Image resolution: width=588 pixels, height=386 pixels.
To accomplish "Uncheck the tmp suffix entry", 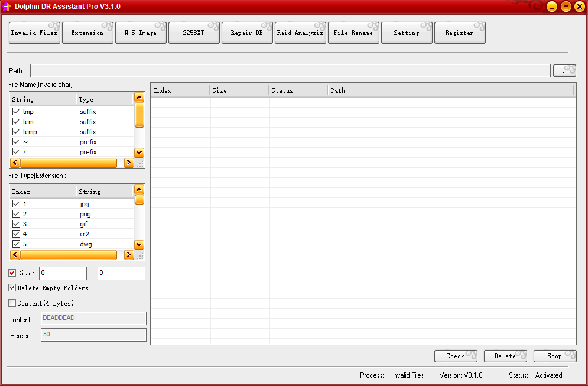I will click(16, 112).
